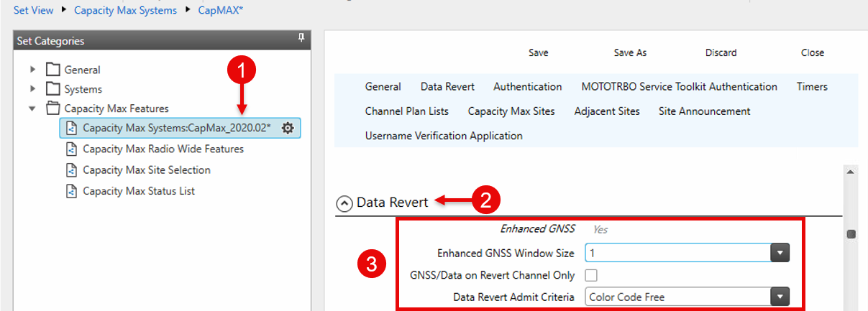Click the General folder icon
The height and width of the screenshot is (311, 868).
[52, 70]
